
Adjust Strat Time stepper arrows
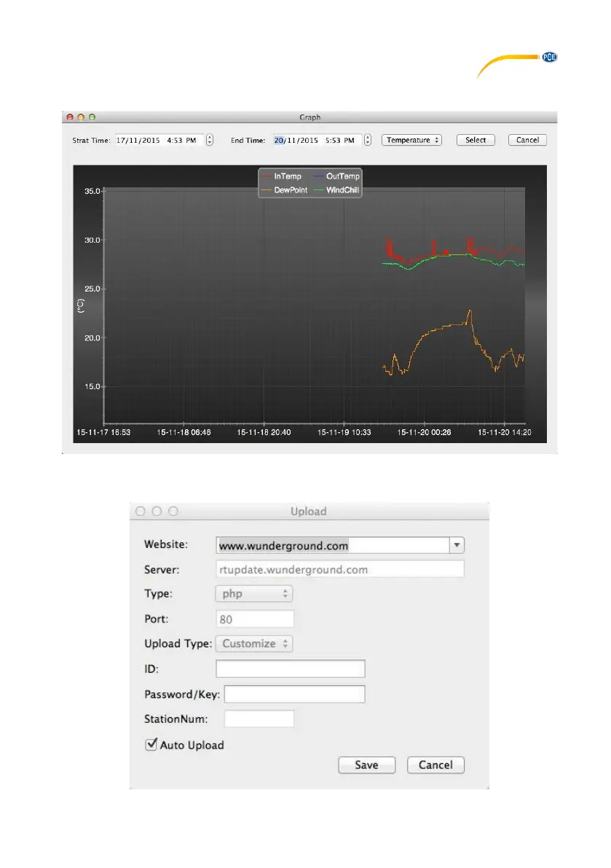(x=210, y=141)
